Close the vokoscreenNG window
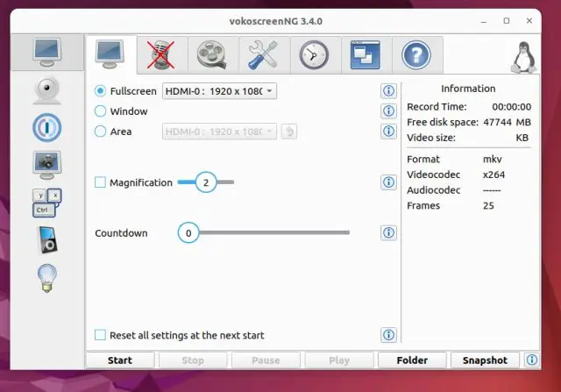The height and width of the screenshot is (392, 561). [529, 21]
